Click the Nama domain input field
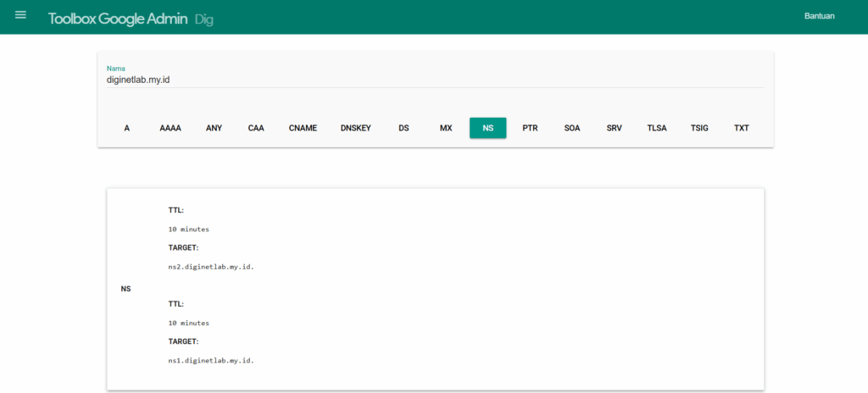This screenshot has height=393, width=868. [435, 80]
